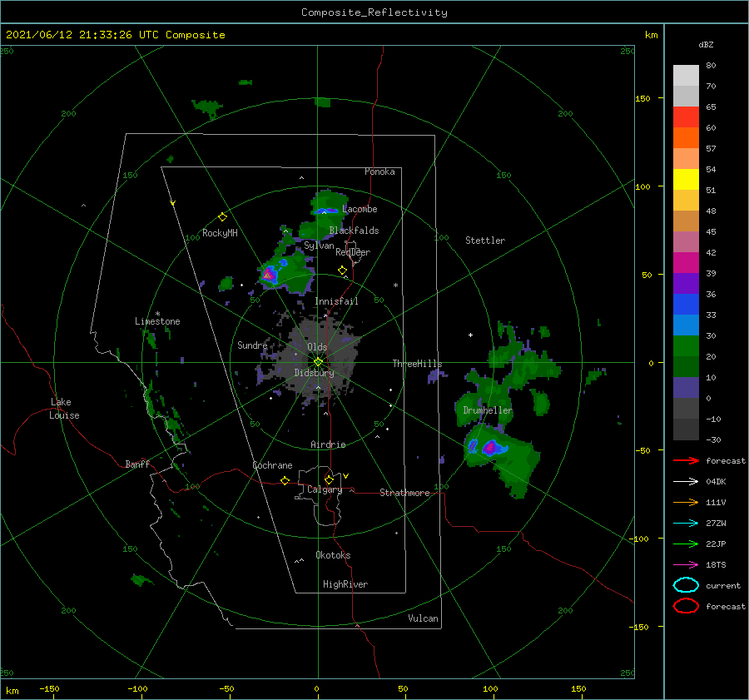Image resolution: width=749 pixels, height=700 pixels.
Task: Click the cyan 27ZW arrow symbol
Action: (686, 524)
